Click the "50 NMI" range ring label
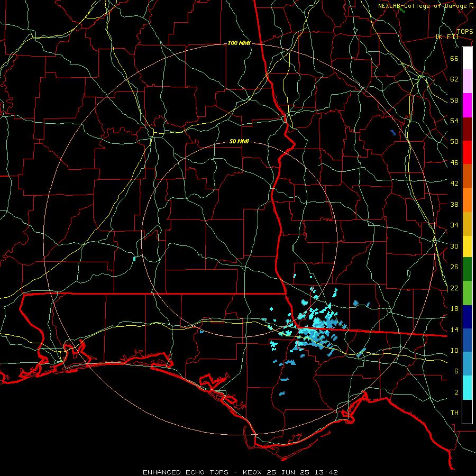 tap(239, 141)
